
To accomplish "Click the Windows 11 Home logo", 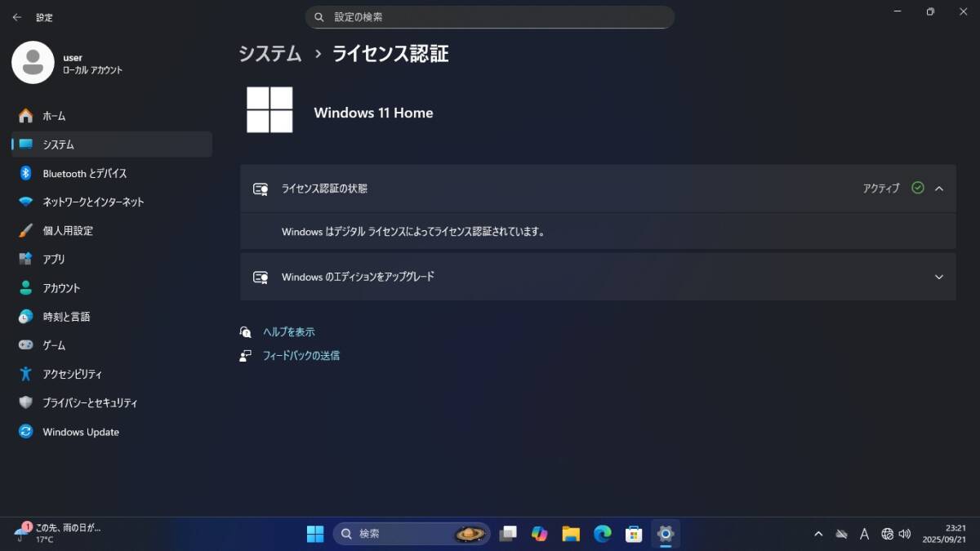I will click(269, 109).
